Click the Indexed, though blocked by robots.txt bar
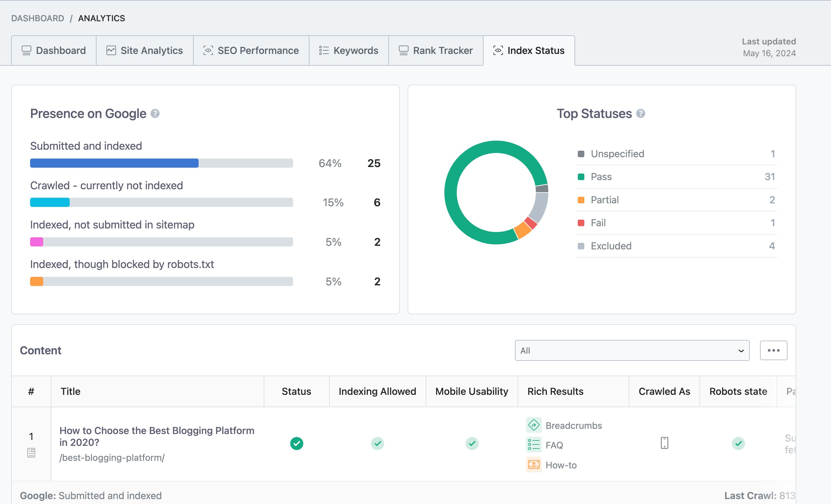 [x=162, y=281]
